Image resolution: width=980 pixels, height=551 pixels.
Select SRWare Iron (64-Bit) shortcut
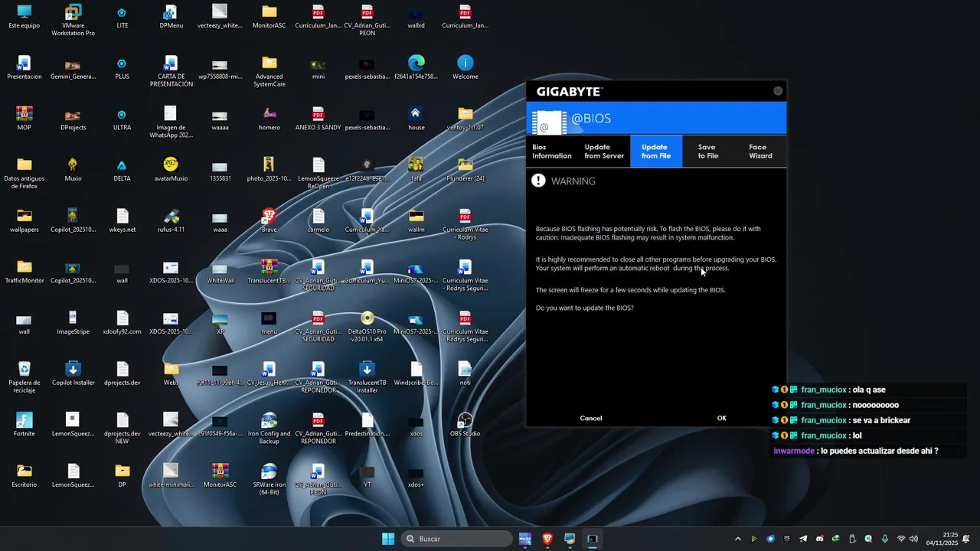(269, 480)
